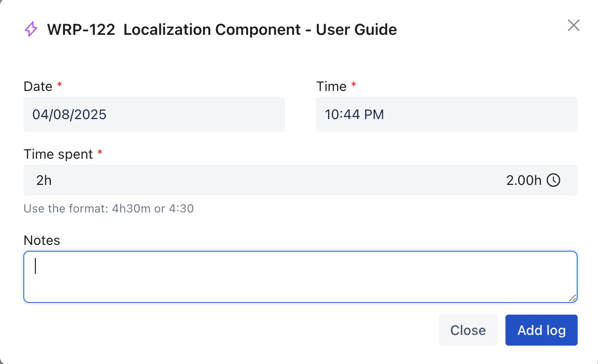This screenshot has width=598, height=364.
Task: Click the Localization Component - User Guide title
Action: pyautogui.click(x=260, y=30)
